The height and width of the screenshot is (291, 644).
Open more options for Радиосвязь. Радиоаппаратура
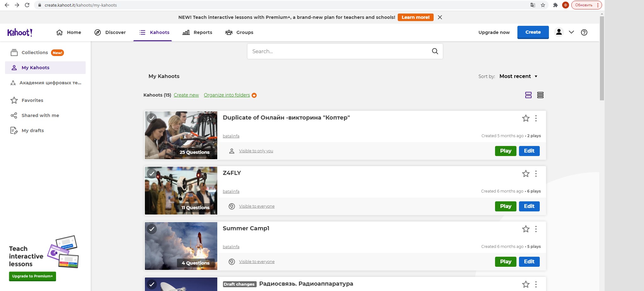point(536,284)
